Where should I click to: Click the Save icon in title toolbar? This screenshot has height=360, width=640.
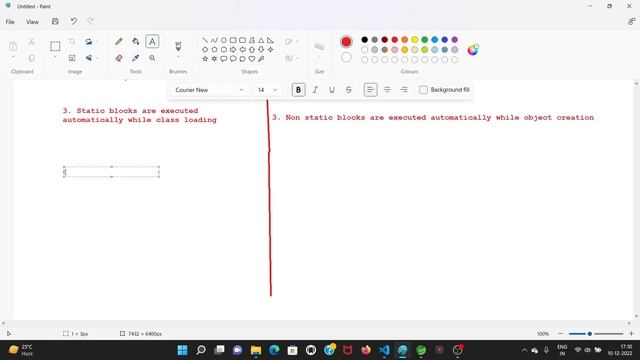click(55, 22)
